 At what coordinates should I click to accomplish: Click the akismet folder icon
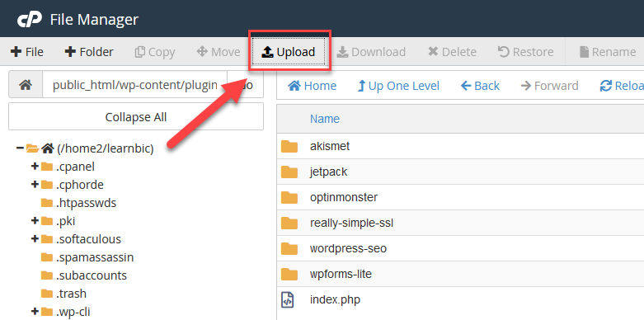click(x=289, y=146)
